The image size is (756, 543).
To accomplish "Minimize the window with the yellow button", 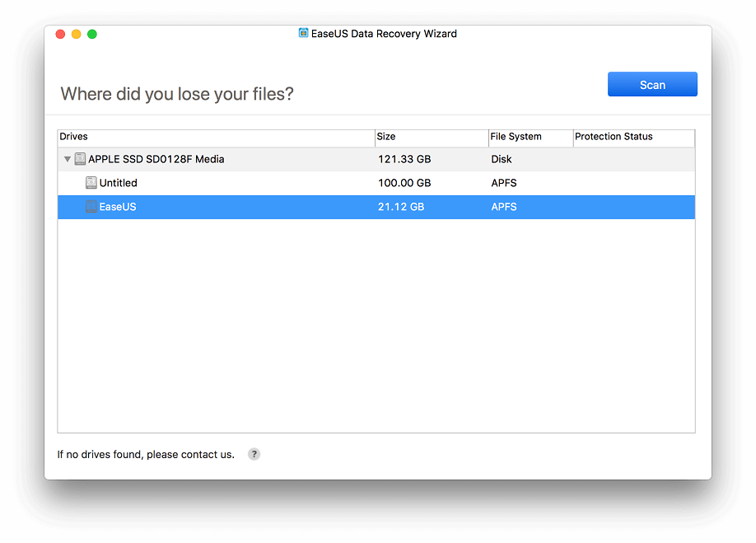I will click(77, 35).
